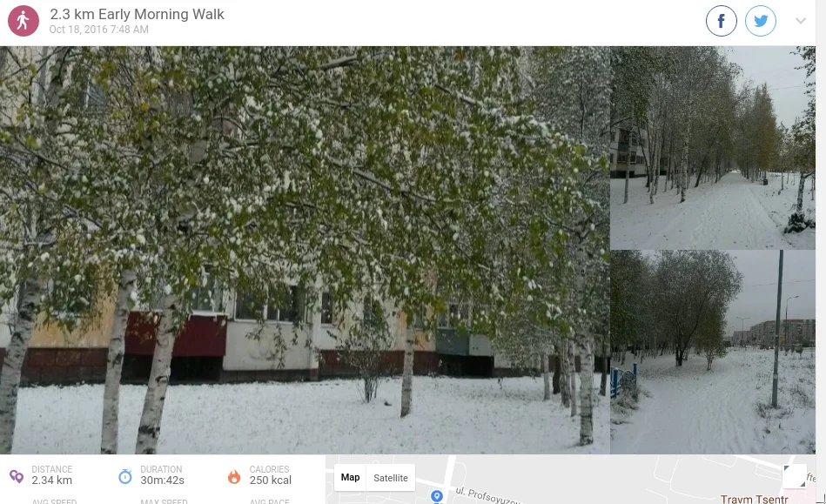Click the duration stopwatch icon
The height and width of the screenshot is (504, 826).
point(124,477)
